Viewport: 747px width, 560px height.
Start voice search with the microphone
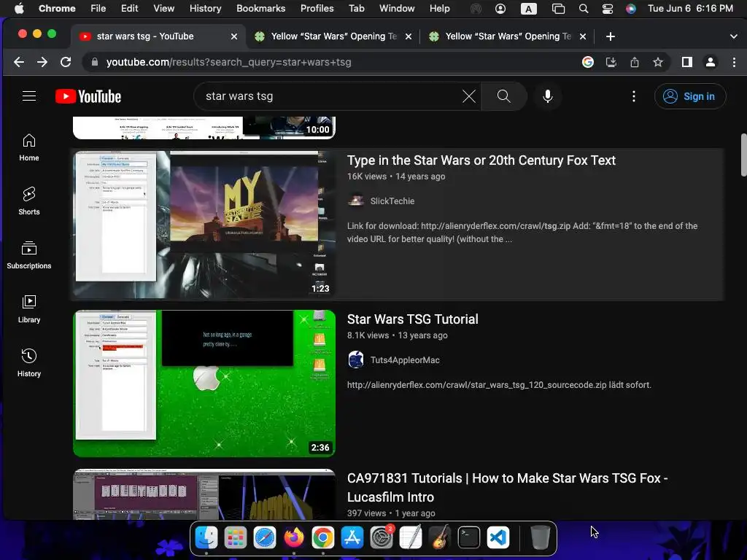[548, 96]
